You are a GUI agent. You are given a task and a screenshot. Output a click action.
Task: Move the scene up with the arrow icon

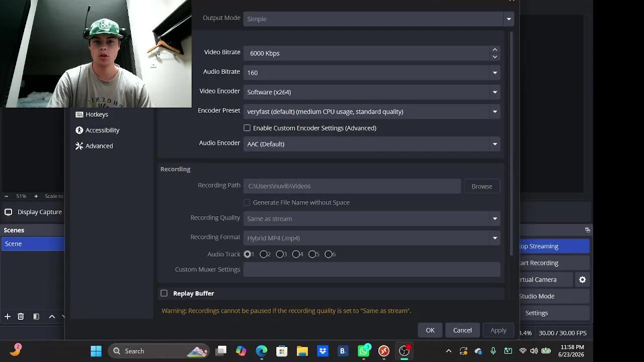click(x=52, y=316)
